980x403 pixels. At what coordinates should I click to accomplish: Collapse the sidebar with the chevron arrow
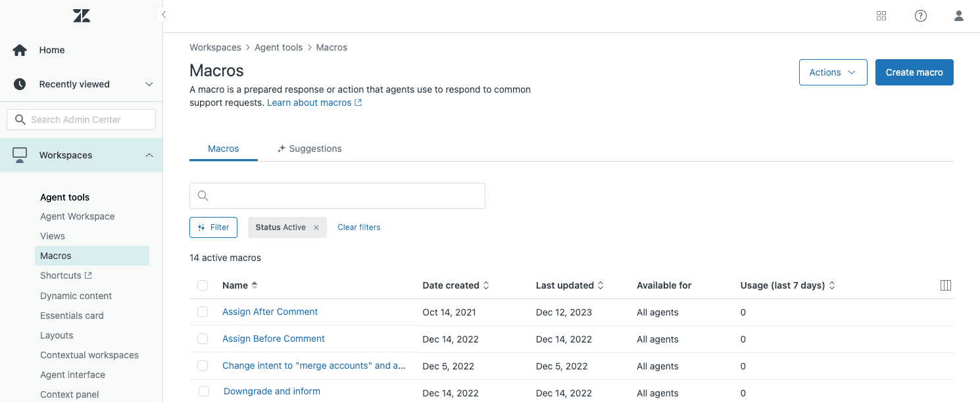click(x=163, y=13)
